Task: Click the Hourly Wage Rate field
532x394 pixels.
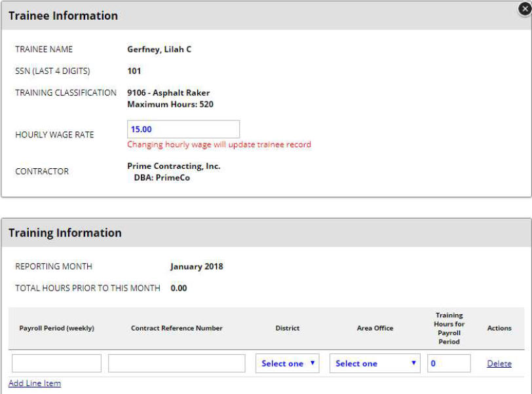Action: (183, 130)
